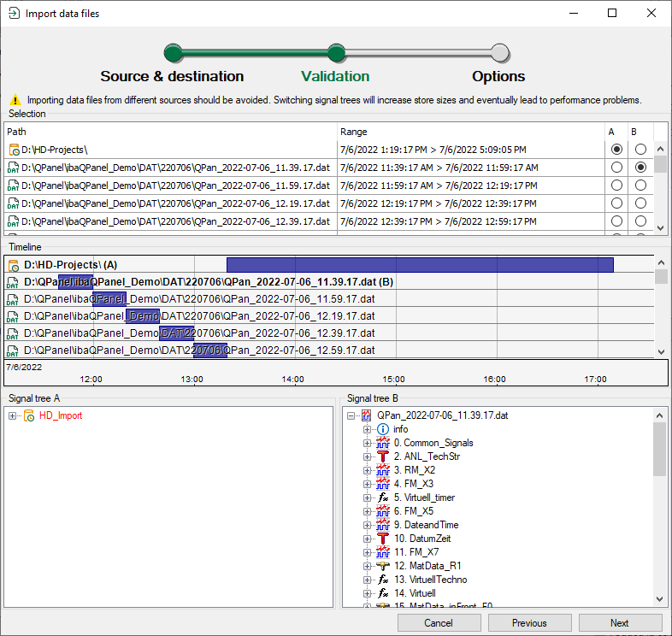Expand the HD_Import tree node
This screenshot has width=672, height=636.
pyautogui.click(x=13, y=415)
